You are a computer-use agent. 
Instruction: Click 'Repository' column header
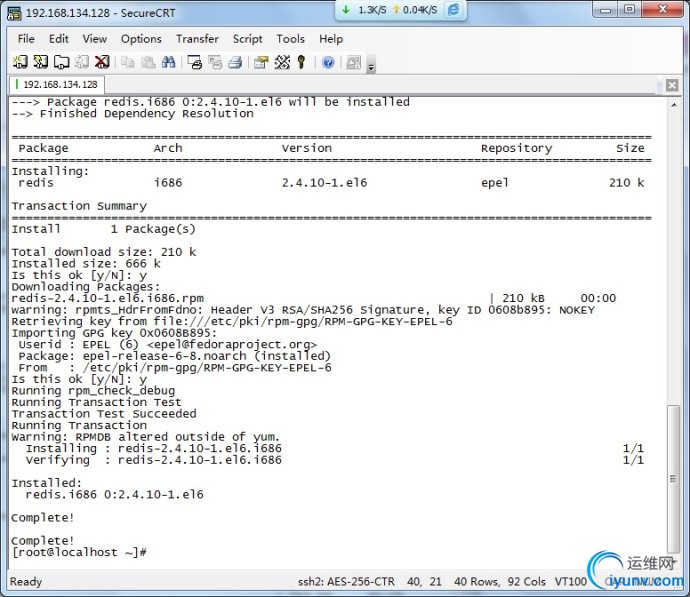pyautogui.click(x=516, y=148)
